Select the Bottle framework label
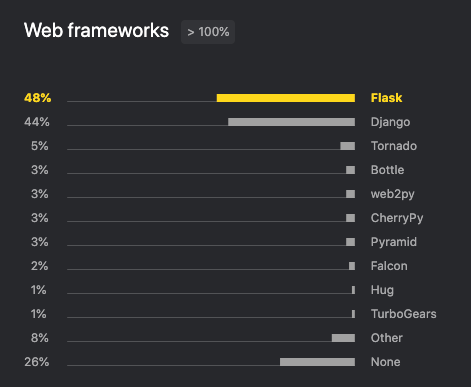Viewport: 471px width, 387px height. coord(387,170)
